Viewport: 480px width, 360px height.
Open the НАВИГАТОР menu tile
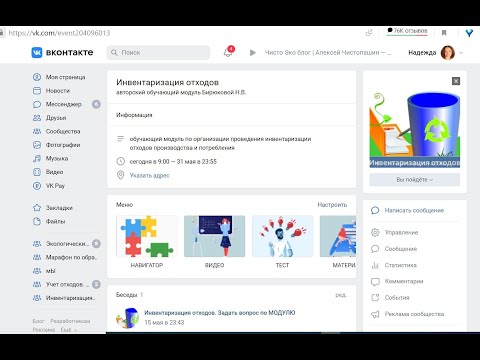[147, 242]
